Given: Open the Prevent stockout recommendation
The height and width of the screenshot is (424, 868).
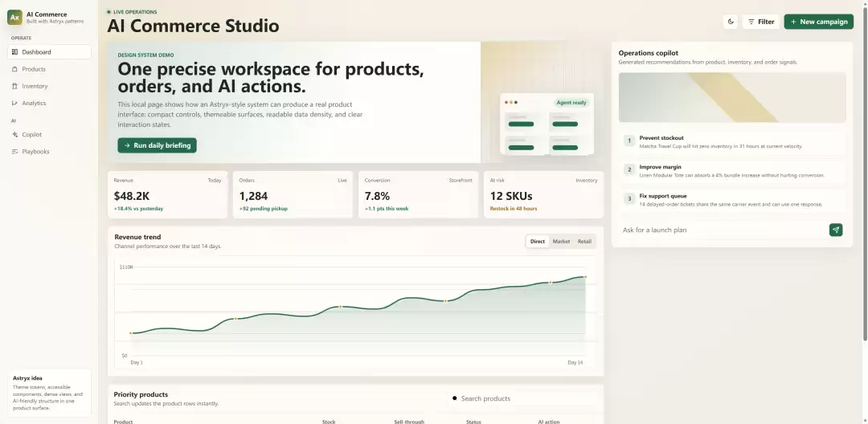Looking at the screenshot, I should tap(732, 142).
